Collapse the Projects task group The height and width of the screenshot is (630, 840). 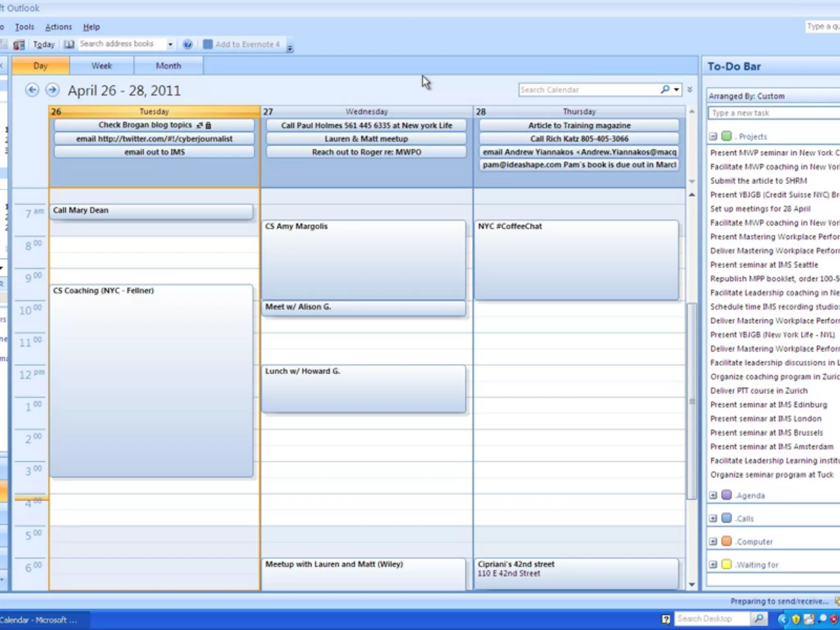(x=713, y=136)
